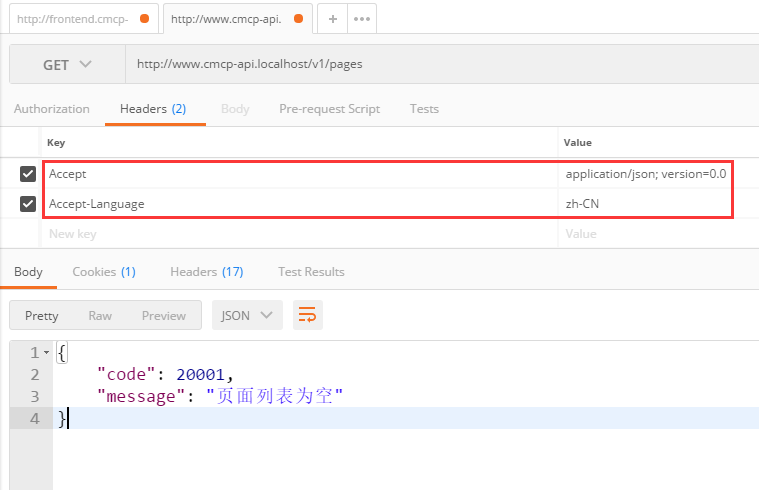The width and height of the screenshot is (759, 490).
Task: Select the Pretty response view
Action: pos(42,315)
